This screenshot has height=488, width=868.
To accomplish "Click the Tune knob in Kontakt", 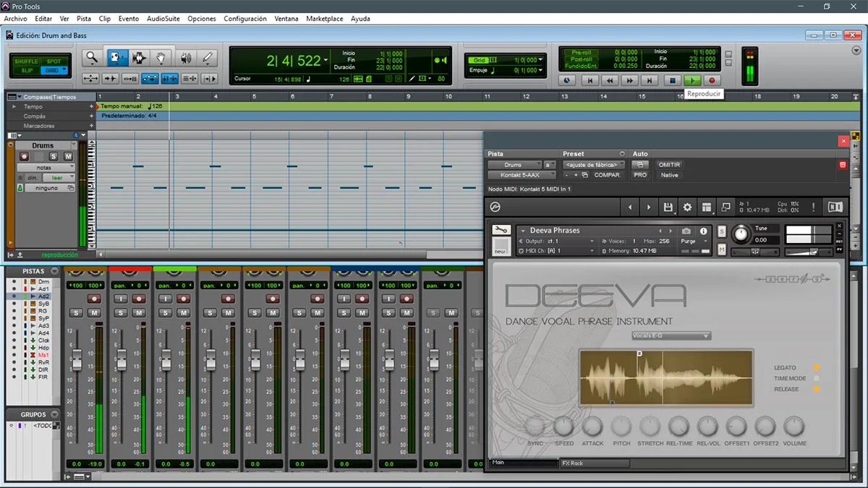I will (x=741, y=234).
